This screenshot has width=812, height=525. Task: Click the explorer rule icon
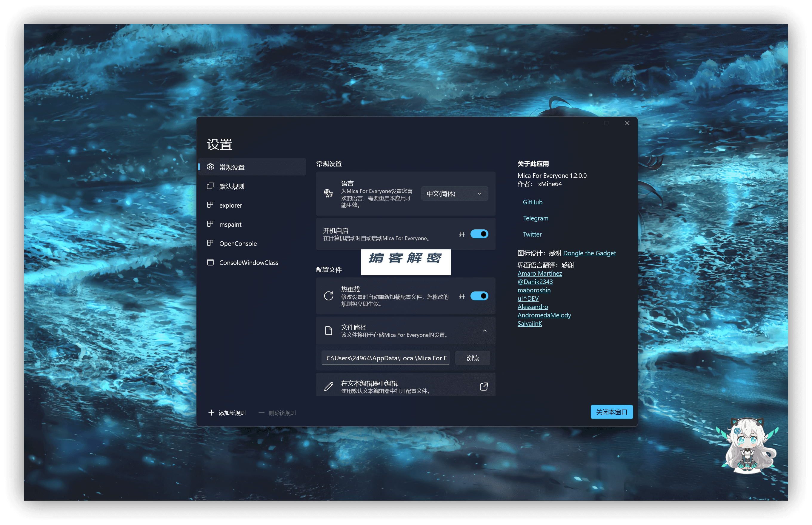[210, 205]
